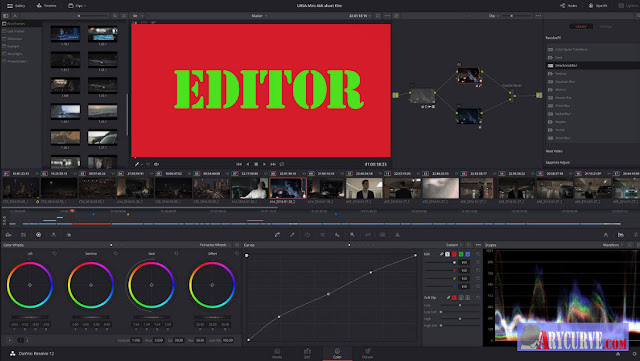Open the RGB Mixer palette
The height and width of the screenshot is (361, 640).
tap(53, 235)
